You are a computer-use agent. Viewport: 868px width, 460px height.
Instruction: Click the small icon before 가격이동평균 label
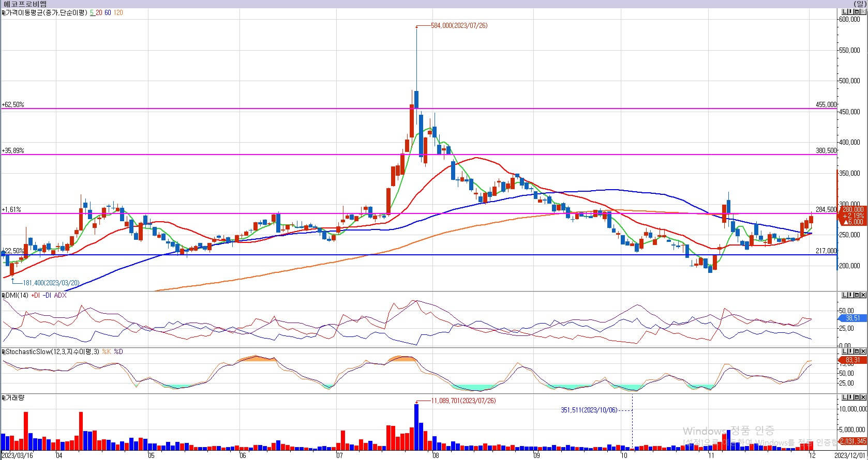click(3, 12)
